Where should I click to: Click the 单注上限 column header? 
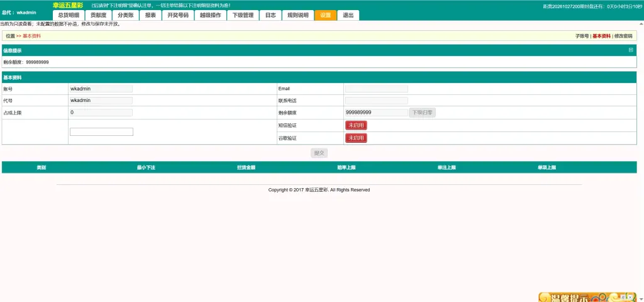click(x=447, y=167)
